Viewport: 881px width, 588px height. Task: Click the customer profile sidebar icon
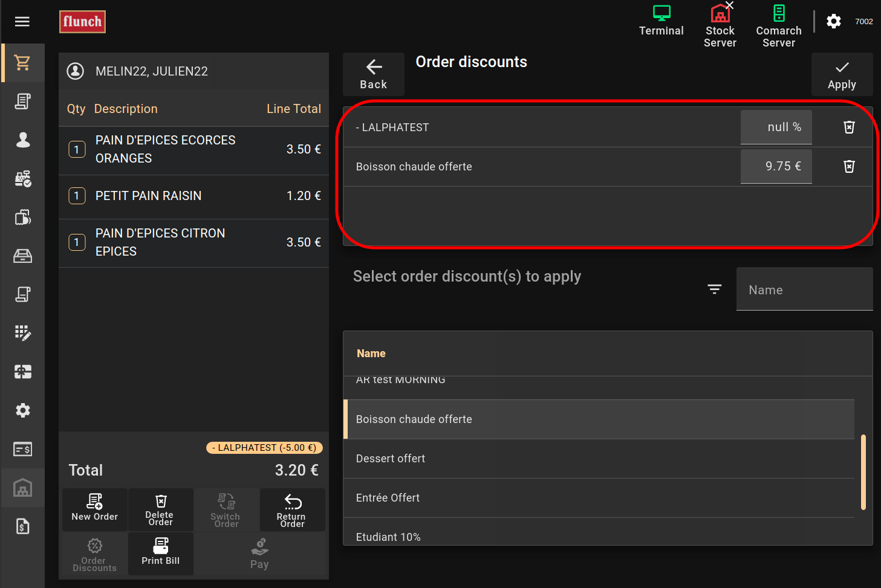point(22,140)
